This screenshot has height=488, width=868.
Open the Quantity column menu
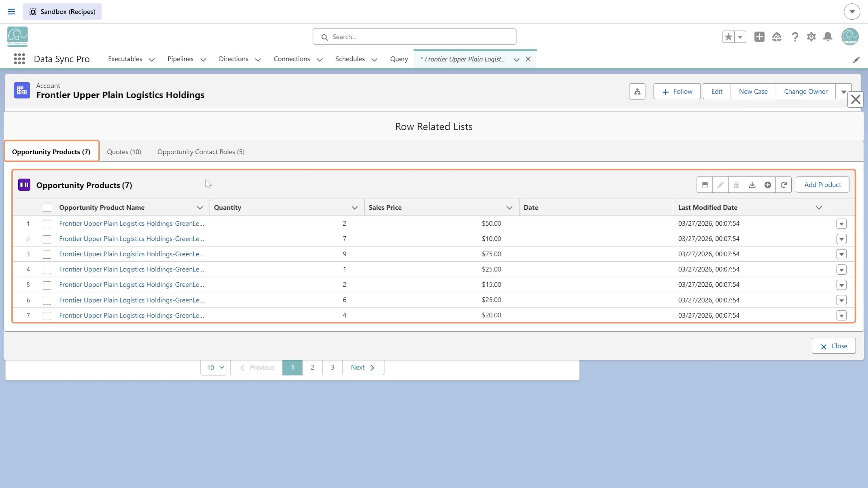pyautogui.click(x=354, y=208)
